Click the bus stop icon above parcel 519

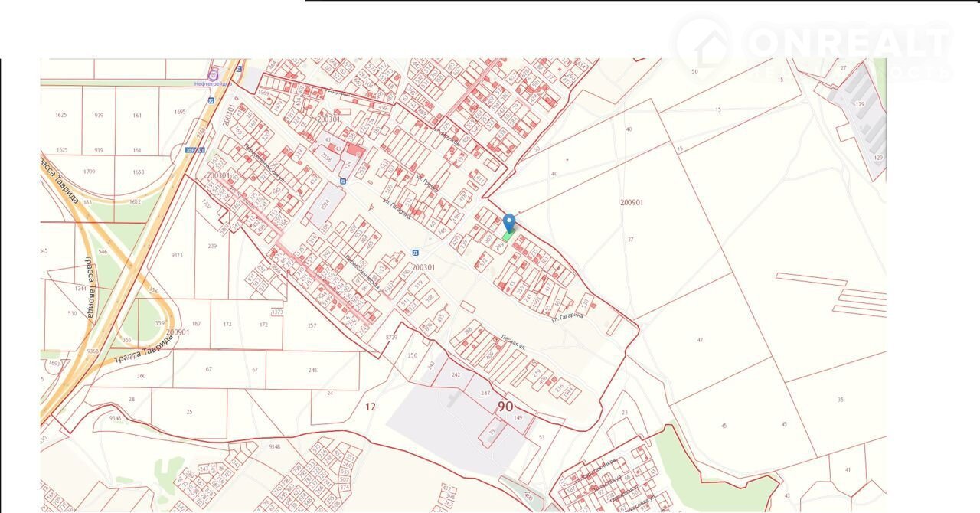pyautogui.click(x=416, y=253)
